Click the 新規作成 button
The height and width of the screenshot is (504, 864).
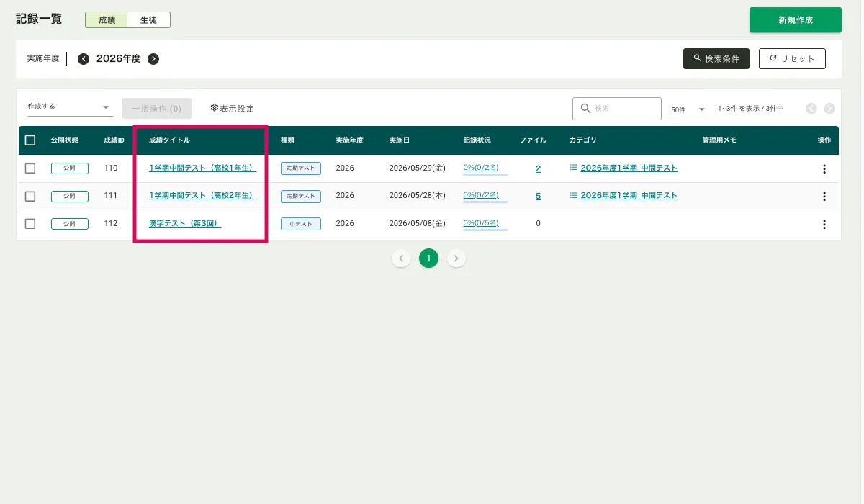tap(795, 20)
